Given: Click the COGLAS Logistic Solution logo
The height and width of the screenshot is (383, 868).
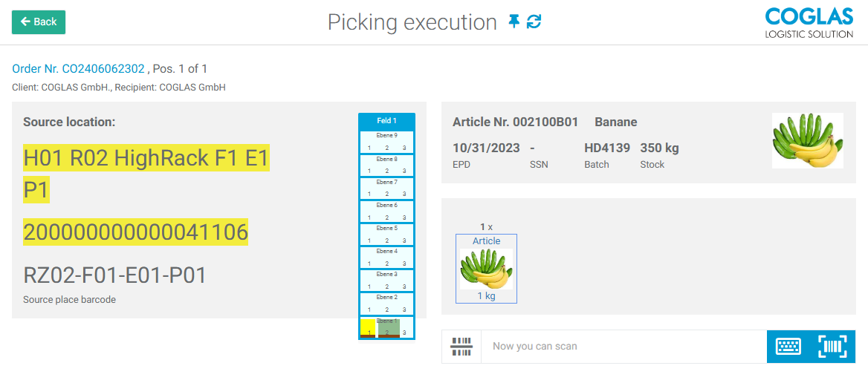Looking at the screenshot, I should [x=809, y=22].
